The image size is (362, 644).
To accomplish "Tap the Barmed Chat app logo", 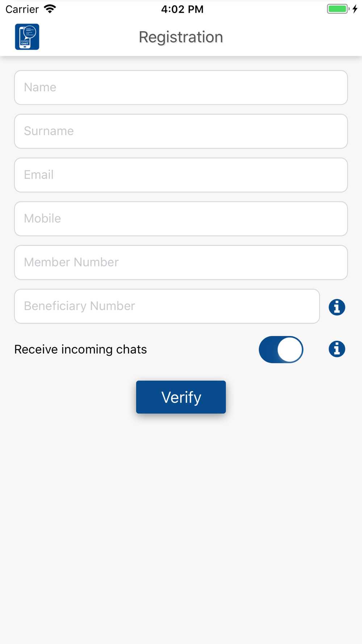I will 27,37.
